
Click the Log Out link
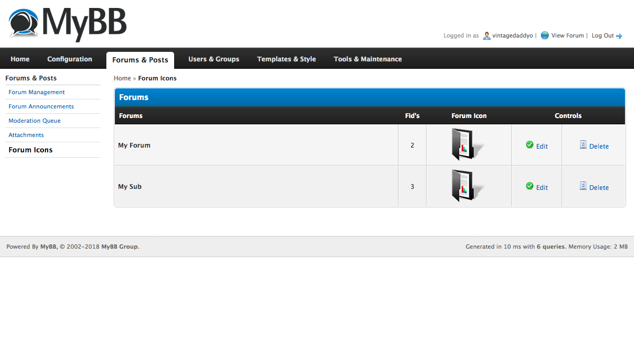(602, 35)
